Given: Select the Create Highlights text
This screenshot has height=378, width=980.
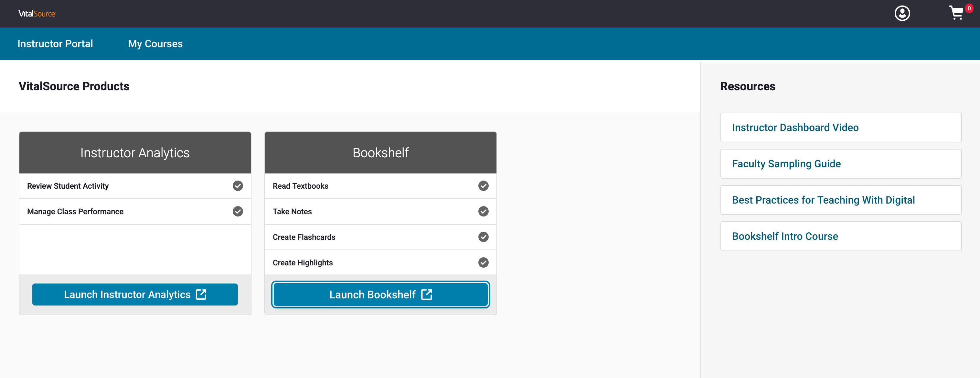Looking at the screenshot, I should pos(303,262).
